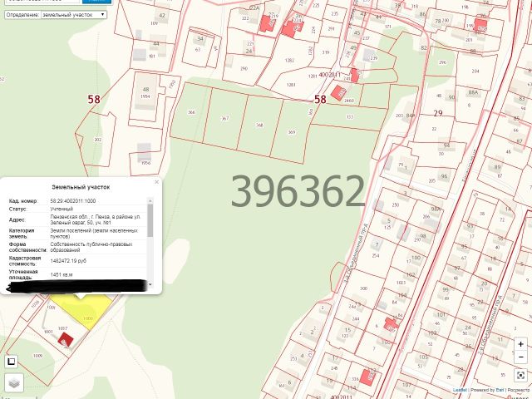
Task: Select parcel 369 on the map
Action: [293, 131]
